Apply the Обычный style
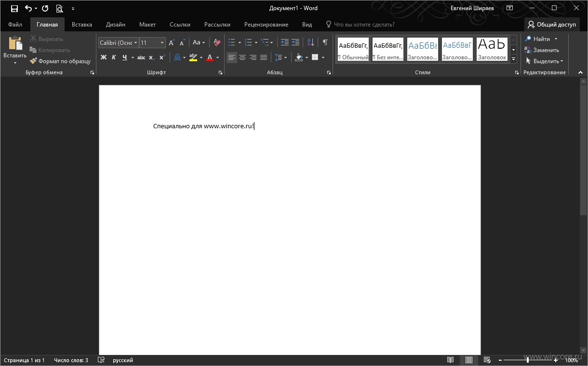 [x=353, y=49]
